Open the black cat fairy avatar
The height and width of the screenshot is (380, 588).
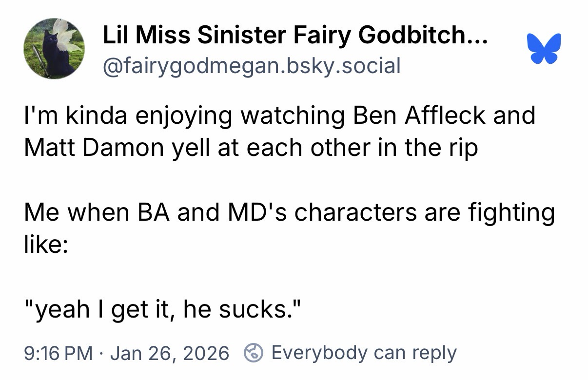pos(54,49)
